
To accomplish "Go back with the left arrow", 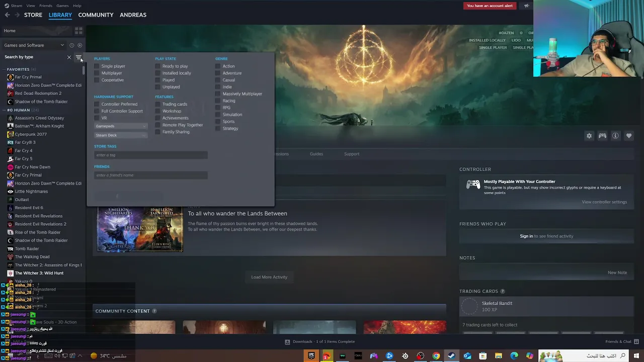I will (x=7, y=15).
